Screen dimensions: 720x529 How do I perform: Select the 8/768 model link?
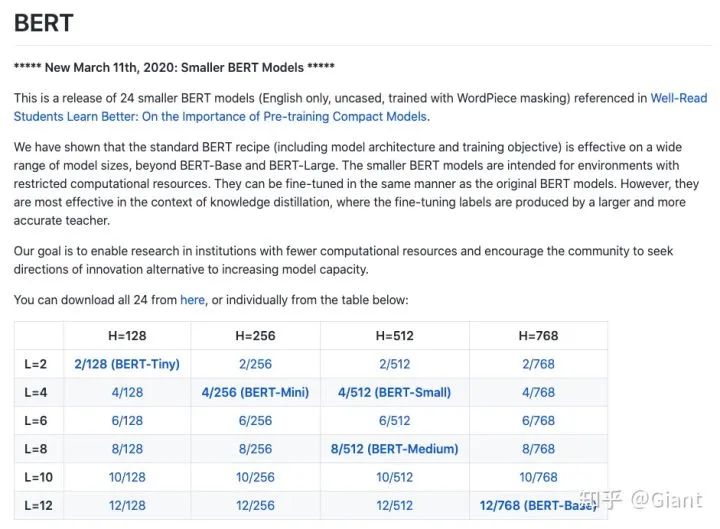[x=538, y=449]
